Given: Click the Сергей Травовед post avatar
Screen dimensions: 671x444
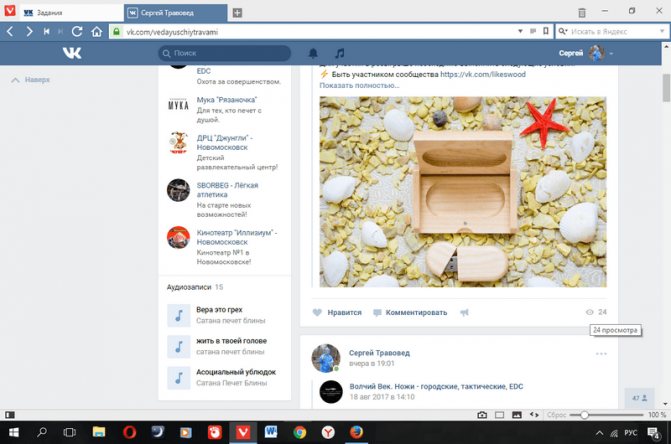Looking at the screenshot, I should (326, 358).
